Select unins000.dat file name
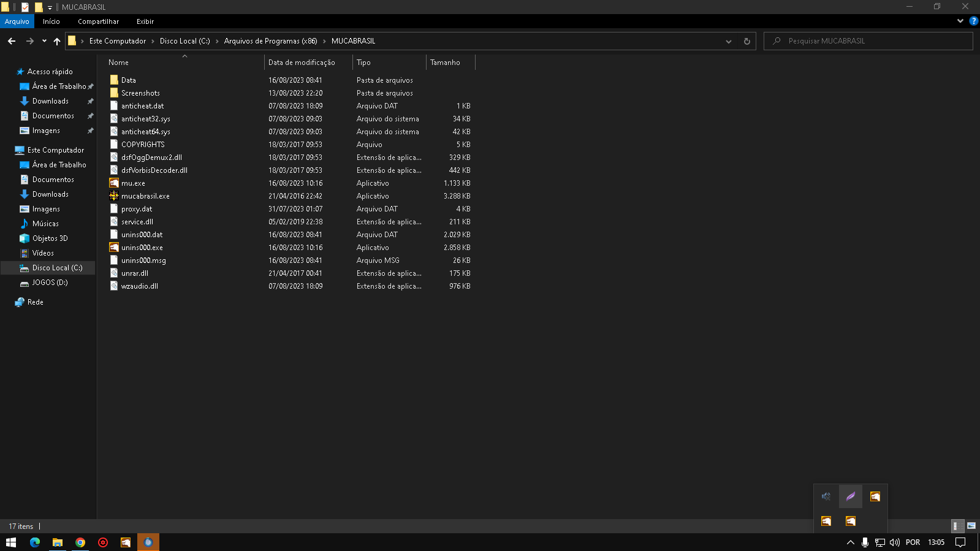The width and height of the screenshot is (980, 551). coord(142,235)
